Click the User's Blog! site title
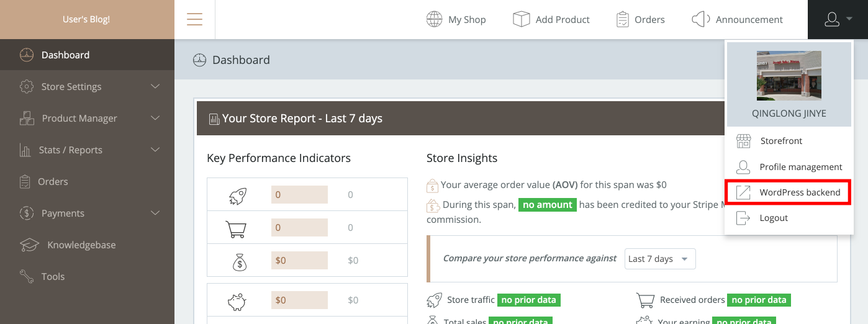This screenshot has height=324, width=868. [86, 19]
